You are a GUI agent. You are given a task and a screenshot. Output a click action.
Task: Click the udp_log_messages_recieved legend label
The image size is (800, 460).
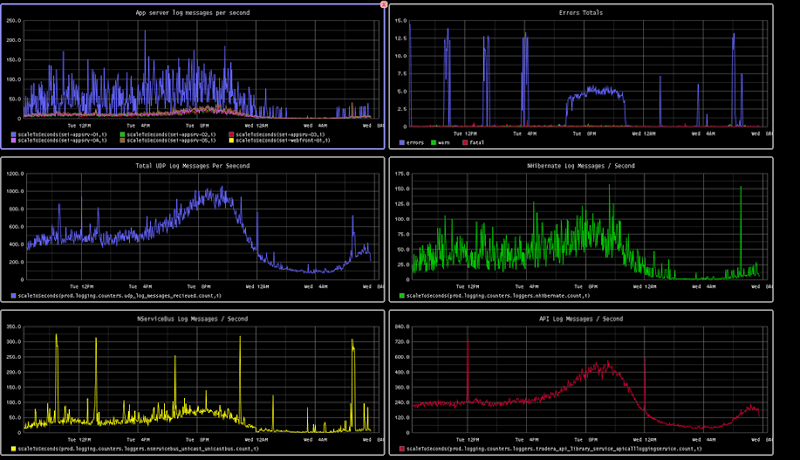pyautogui.click(x=100, y=296)
